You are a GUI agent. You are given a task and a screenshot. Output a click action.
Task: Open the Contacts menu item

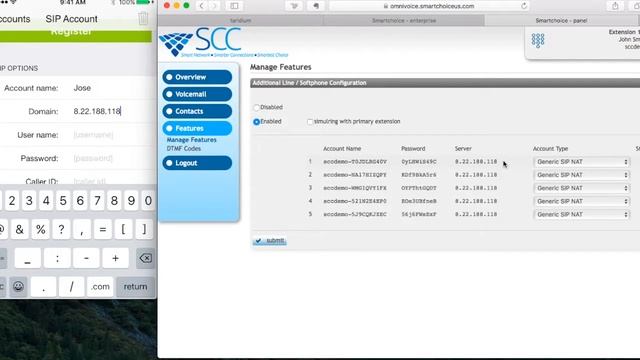[x=197, y=111]
